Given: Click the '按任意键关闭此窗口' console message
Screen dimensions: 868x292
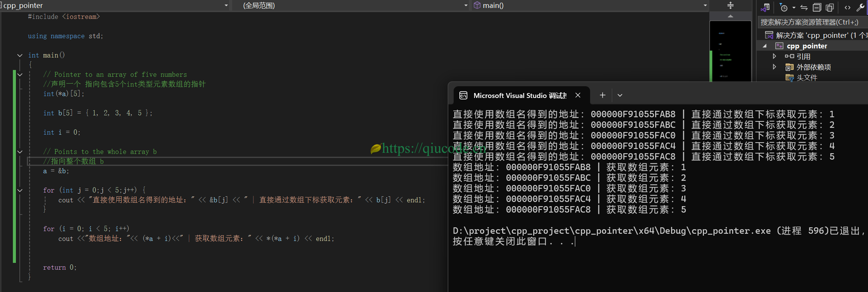Looking at the screenshot, I should click(514, 241).
